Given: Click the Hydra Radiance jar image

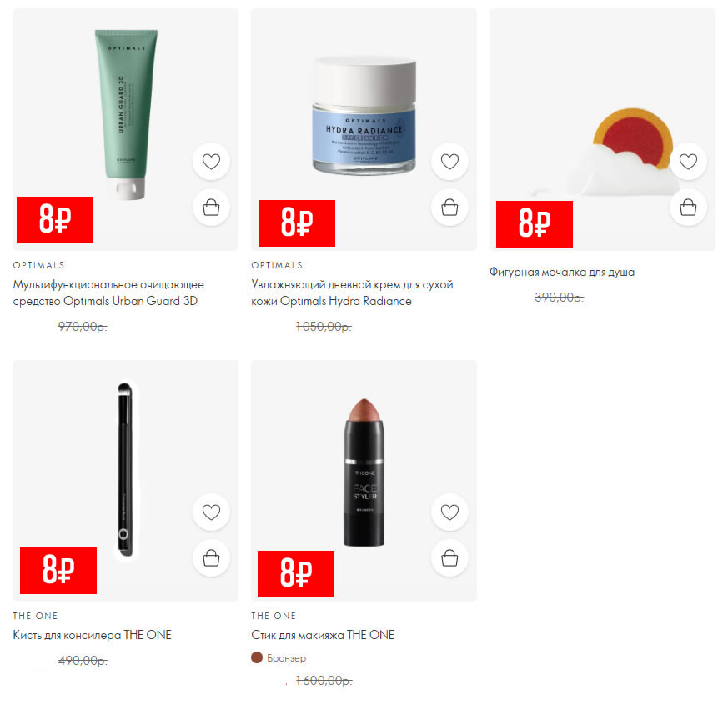Looking at the screenshot, I should pos(364,116).
